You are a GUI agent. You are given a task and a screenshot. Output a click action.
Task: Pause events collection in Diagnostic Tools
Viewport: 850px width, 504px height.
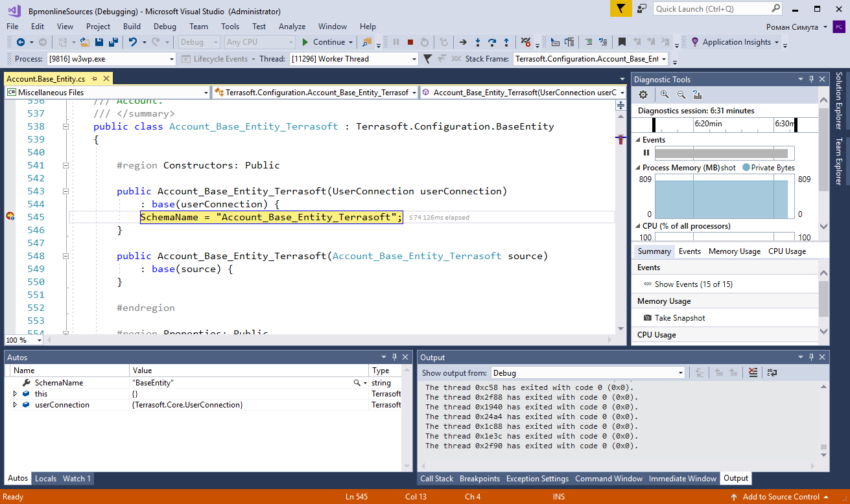coord(646,153)
